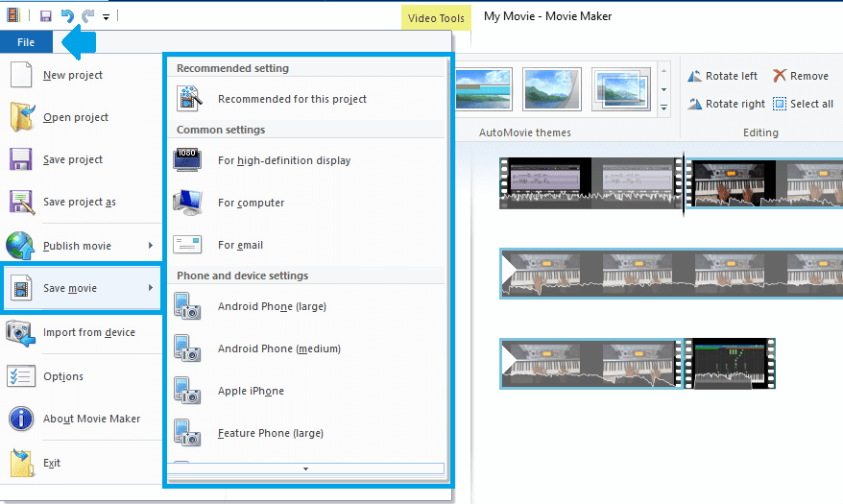
Task: Open the File menu tab
Action: (26, 42)
